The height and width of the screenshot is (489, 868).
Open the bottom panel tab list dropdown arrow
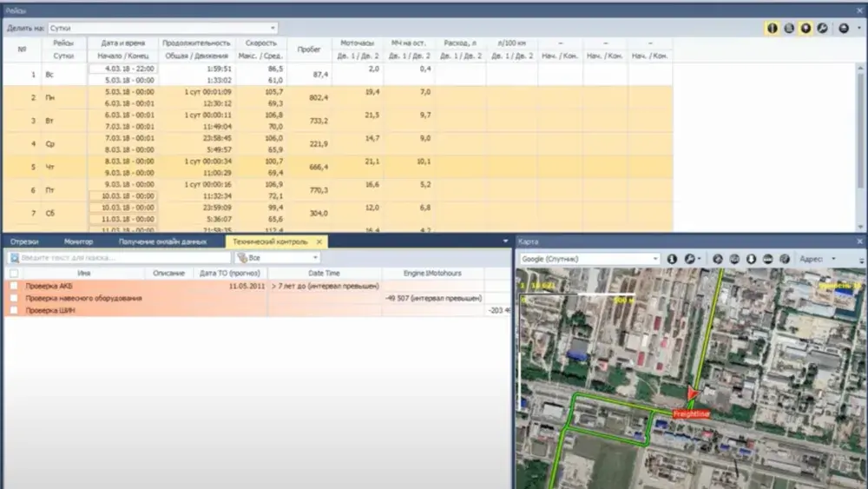point(505,241)
